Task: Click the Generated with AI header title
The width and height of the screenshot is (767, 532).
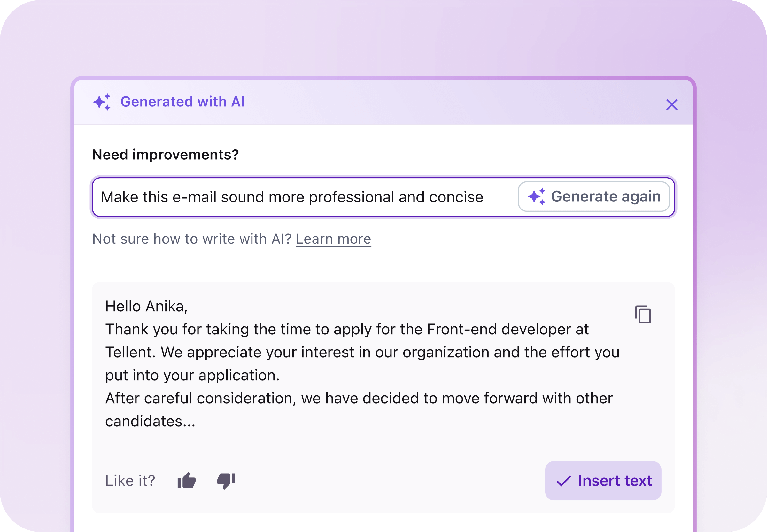Action: pos(182,102)
